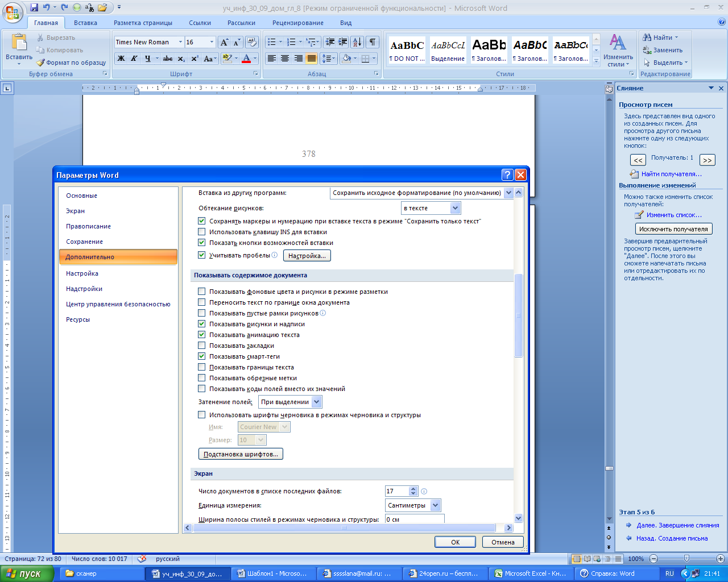This screenshot has height=582, width=728.
Task: Show paragraph marks ¶ button
Action: (x=373, y=42)
